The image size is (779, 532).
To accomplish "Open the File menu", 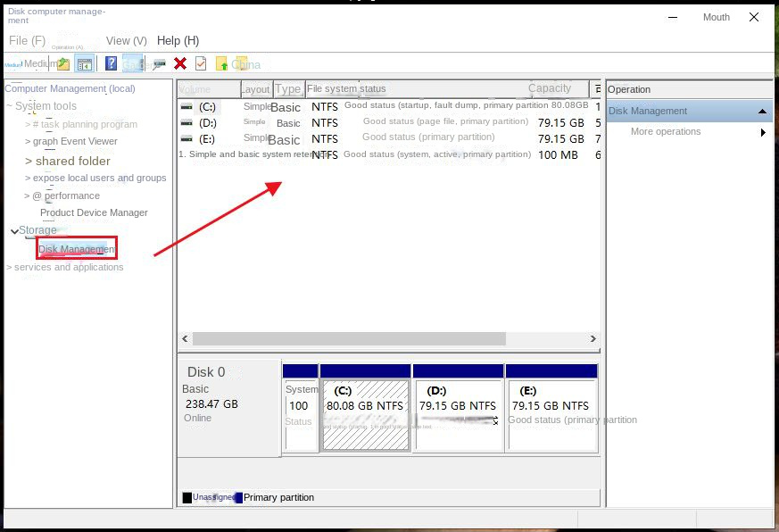I will [27, 40].
